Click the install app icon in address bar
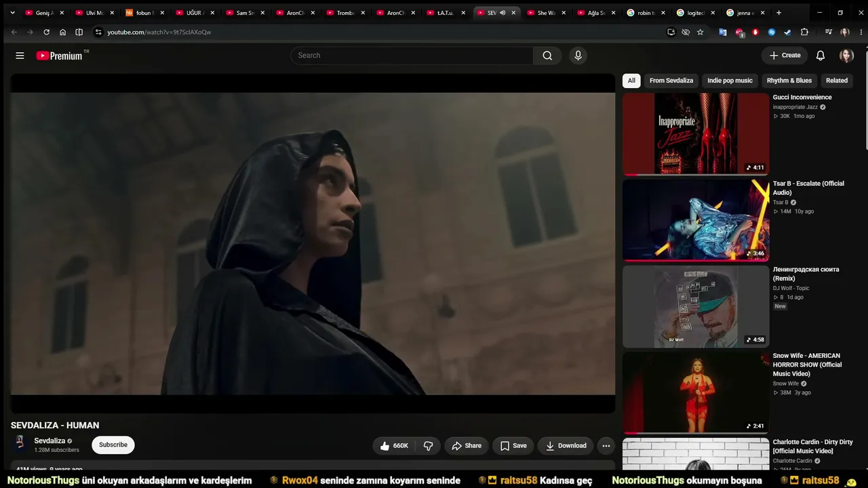This screenshot has height=488, width=868. coord(671,32)
